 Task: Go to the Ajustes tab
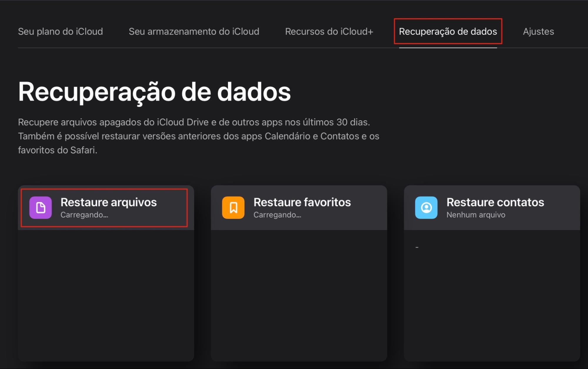pos(538,31)
